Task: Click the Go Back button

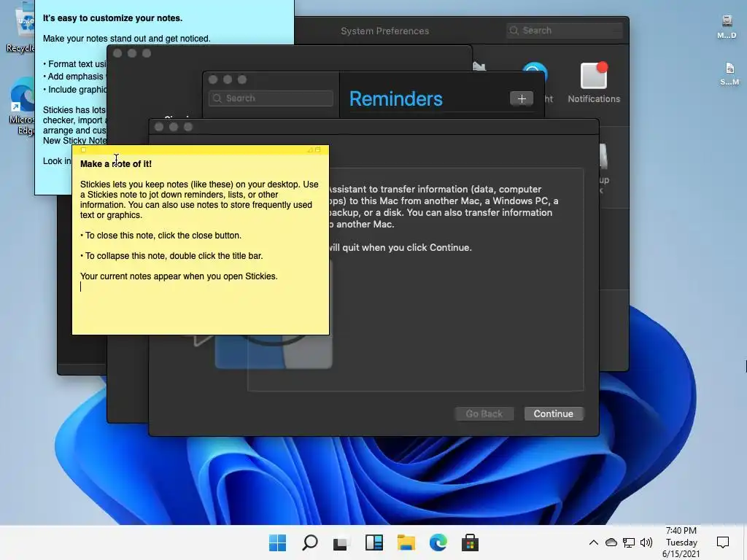Action: [x=484, y=414]
